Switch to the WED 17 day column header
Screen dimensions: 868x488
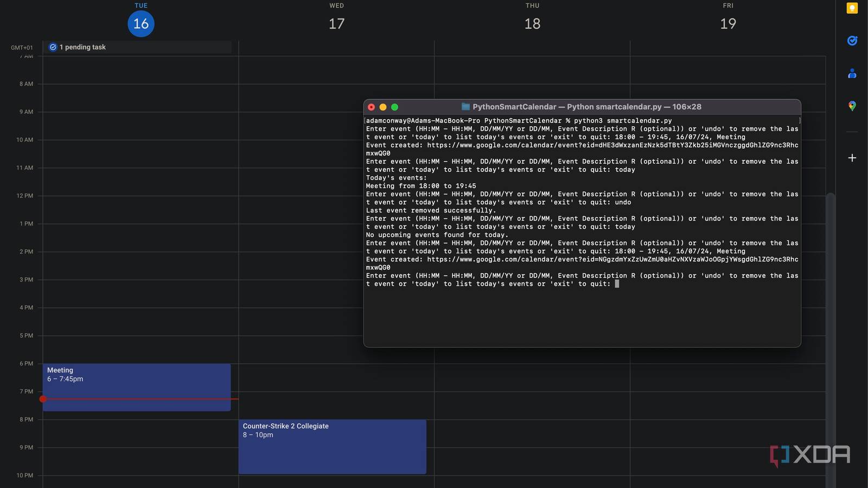(x=336, y=23)
